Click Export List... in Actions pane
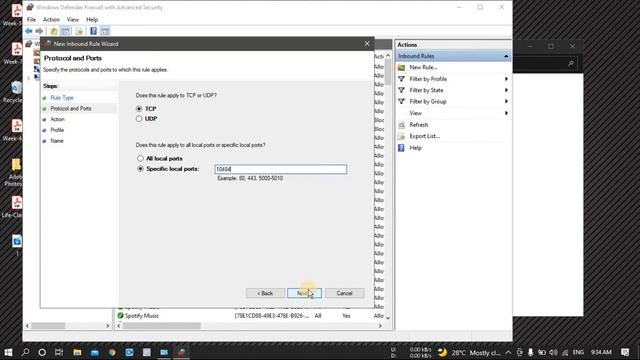Image resolution: width=640 pixels, height=360 pixels. (x=424, y=136)
